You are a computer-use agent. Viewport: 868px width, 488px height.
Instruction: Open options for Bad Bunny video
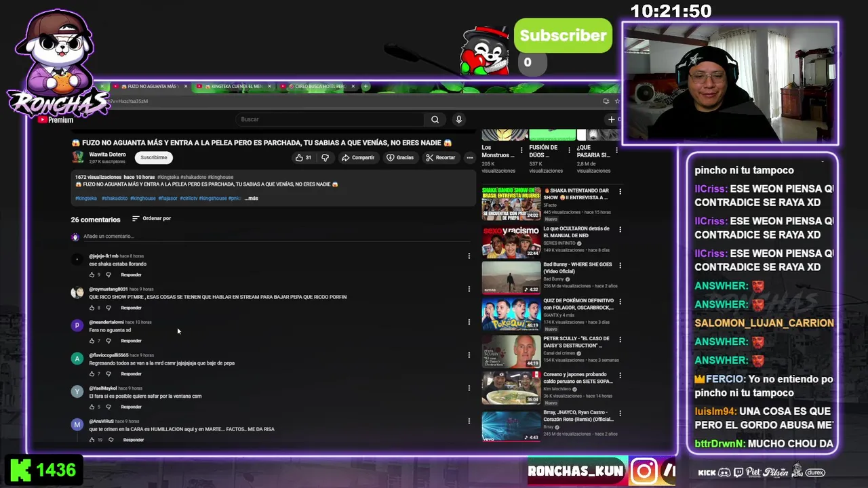coord(620,266)
